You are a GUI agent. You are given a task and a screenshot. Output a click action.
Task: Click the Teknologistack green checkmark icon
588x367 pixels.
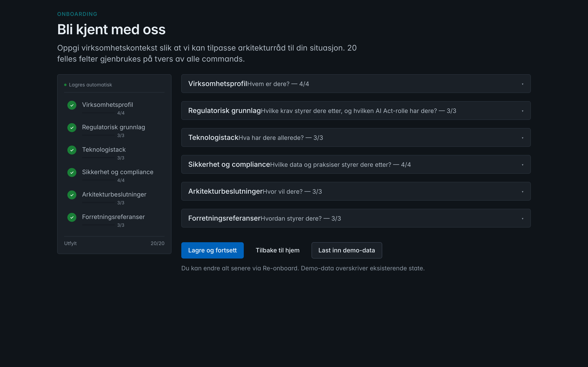(x=72, y=150)
